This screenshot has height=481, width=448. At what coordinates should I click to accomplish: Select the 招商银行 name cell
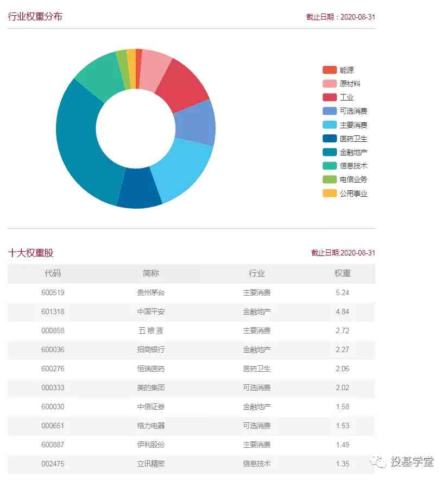point(151,349)
